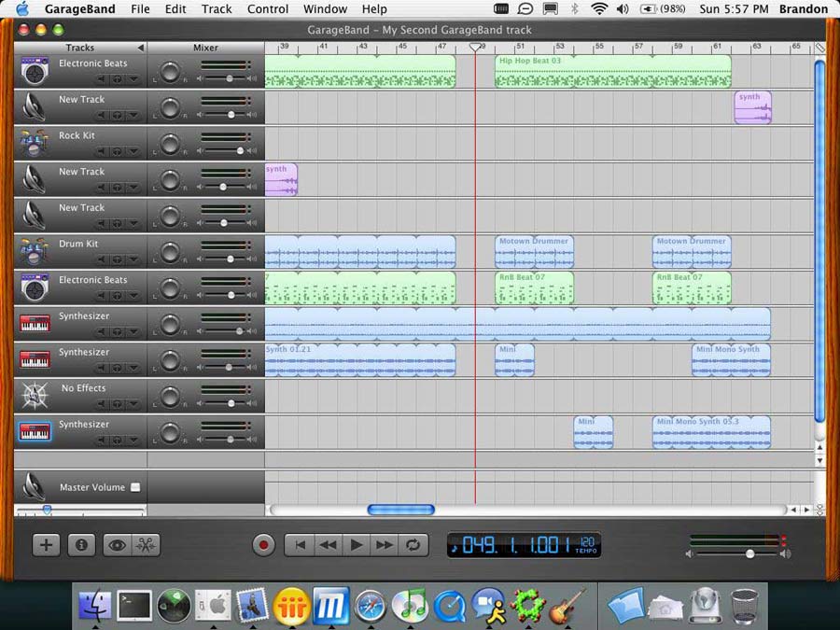Open the File menu
The image size is (840, 630).
coord(140,9)
